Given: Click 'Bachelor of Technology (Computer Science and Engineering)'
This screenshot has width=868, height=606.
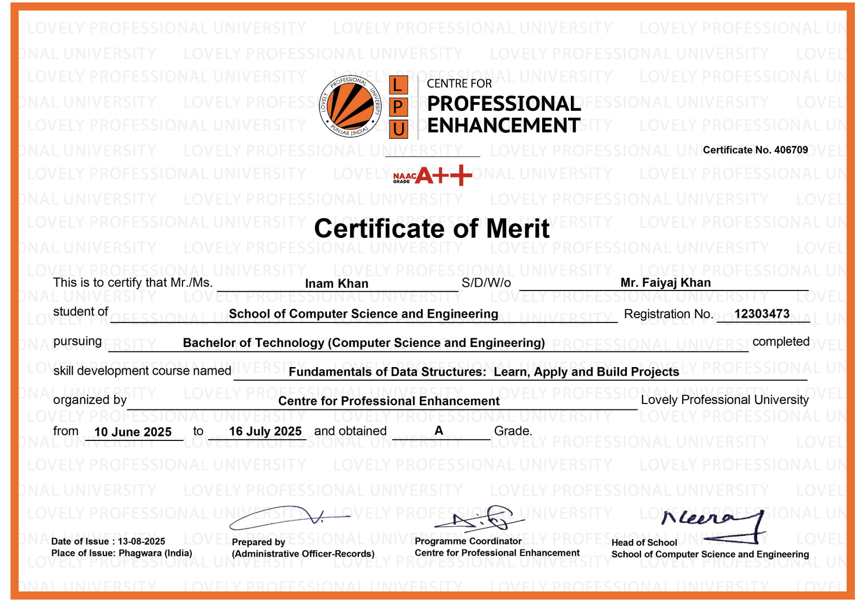Looking at the screenshot, I should tap(364, 343).
